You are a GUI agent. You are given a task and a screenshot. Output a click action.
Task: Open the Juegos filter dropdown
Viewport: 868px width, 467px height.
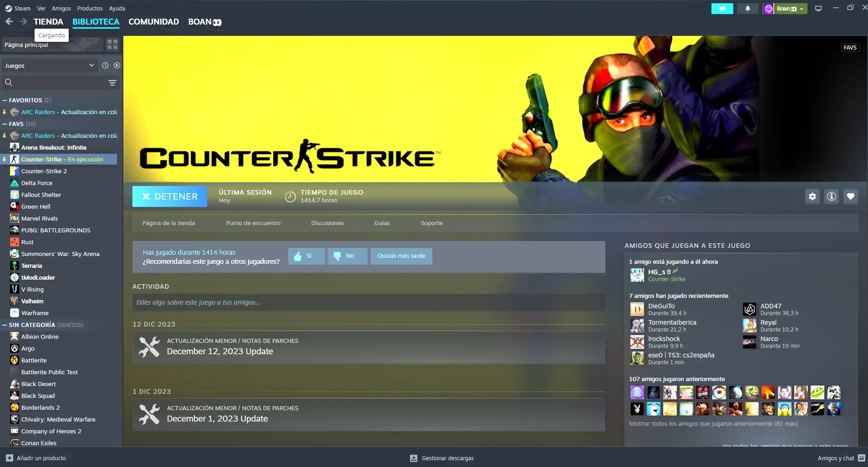(x=49, y=65)
